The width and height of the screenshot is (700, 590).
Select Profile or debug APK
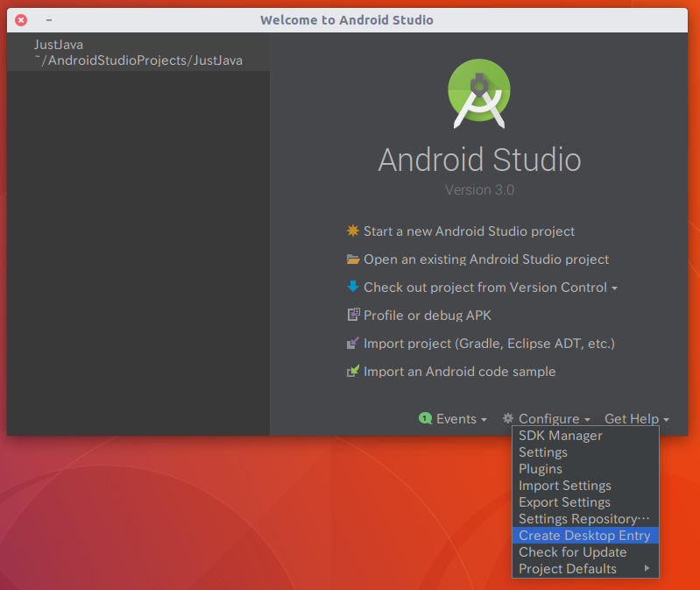click(x=428, y=316)
